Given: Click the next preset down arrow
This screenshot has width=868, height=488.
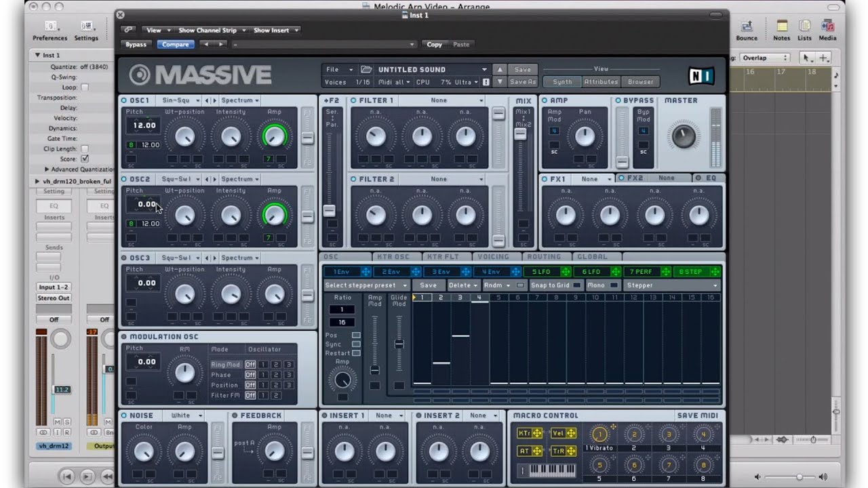Looking at the screenshot, I should coord(500,81).
